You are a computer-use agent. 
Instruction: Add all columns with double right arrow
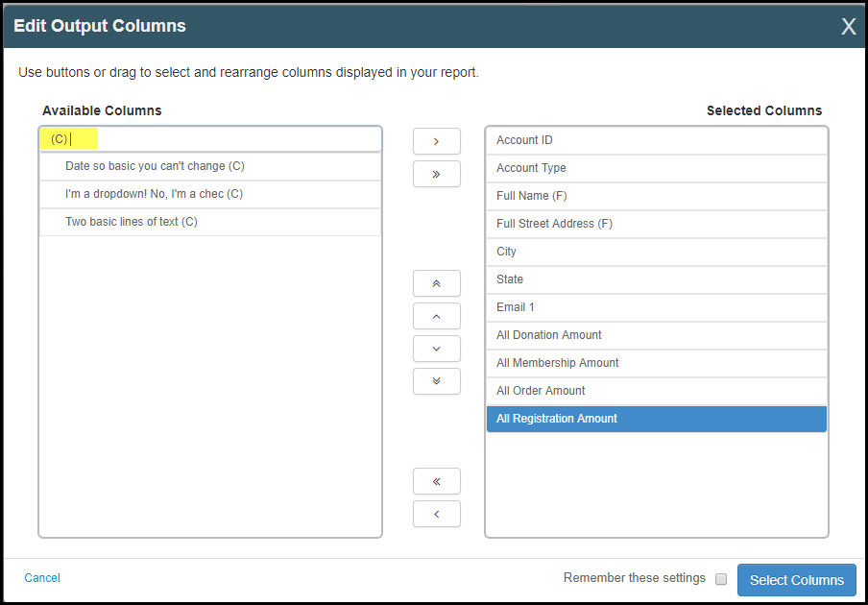click(x=436, y=174)
